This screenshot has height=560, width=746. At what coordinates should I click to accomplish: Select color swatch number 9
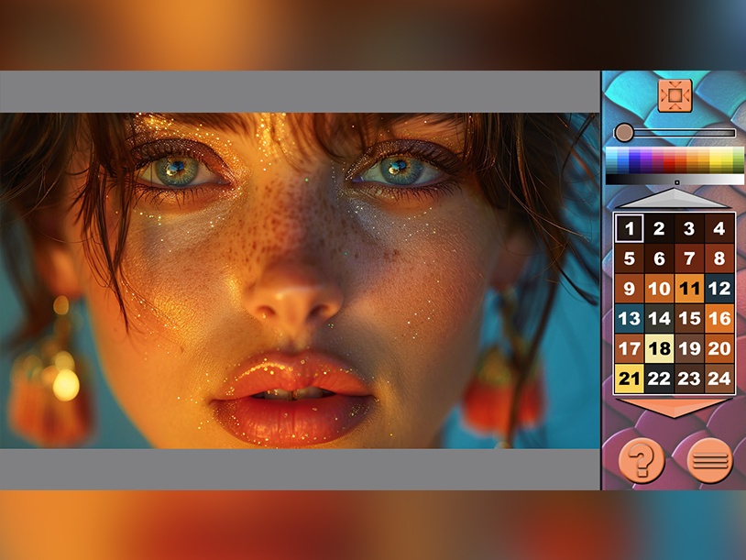pos(629,289)
